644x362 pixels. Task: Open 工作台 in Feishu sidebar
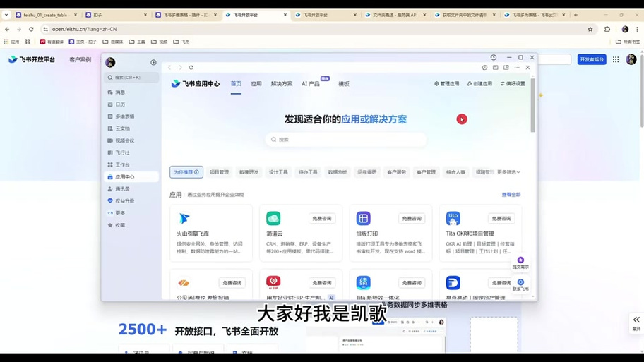pyautogui.click(x=131, y=164)
